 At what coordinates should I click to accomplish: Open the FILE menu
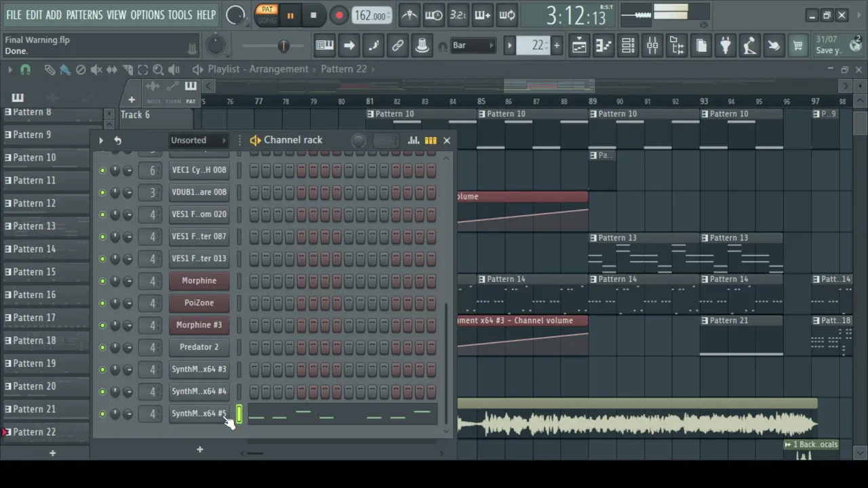(x=14, y=15)
